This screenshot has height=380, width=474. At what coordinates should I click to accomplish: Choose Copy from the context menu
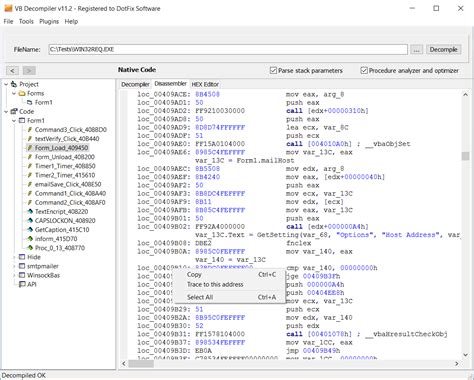tap(229, 275)
